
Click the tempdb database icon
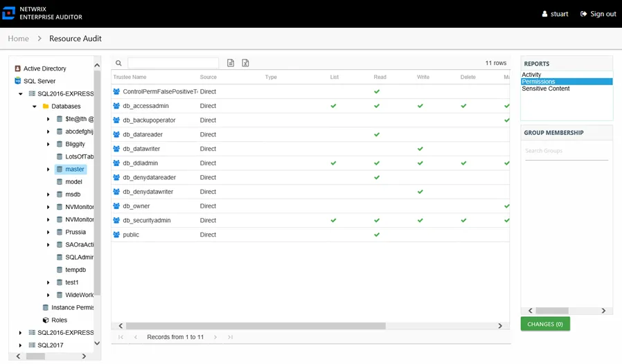tap(59, 270)
